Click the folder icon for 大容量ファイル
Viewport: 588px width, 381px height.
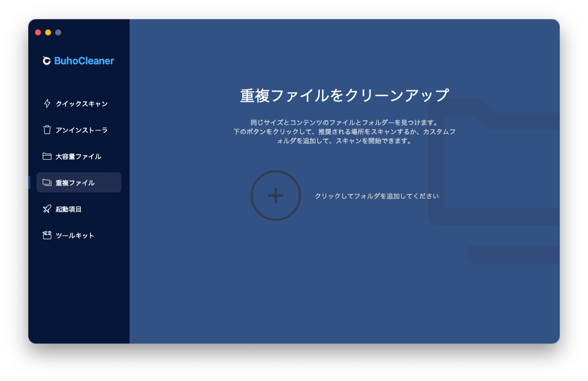coord(47,156)
